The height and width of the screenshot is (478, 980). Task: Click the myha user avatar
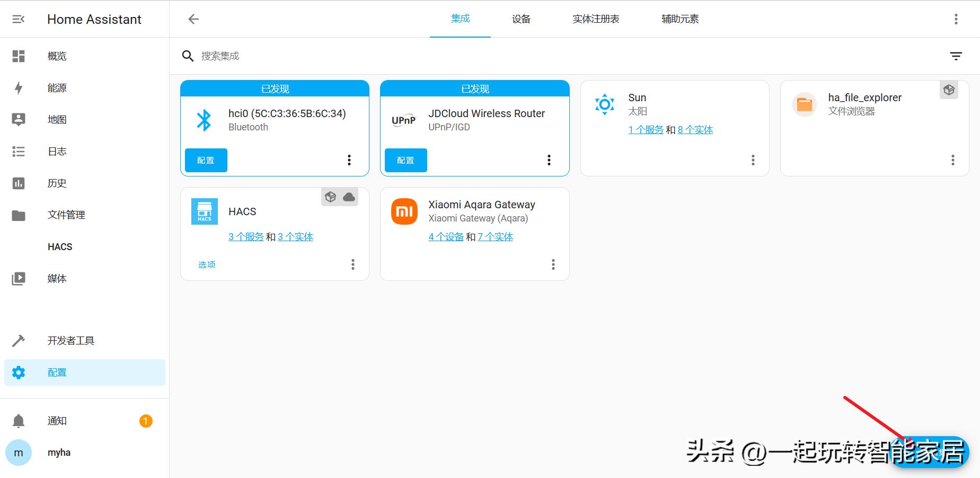pos(19,452)
